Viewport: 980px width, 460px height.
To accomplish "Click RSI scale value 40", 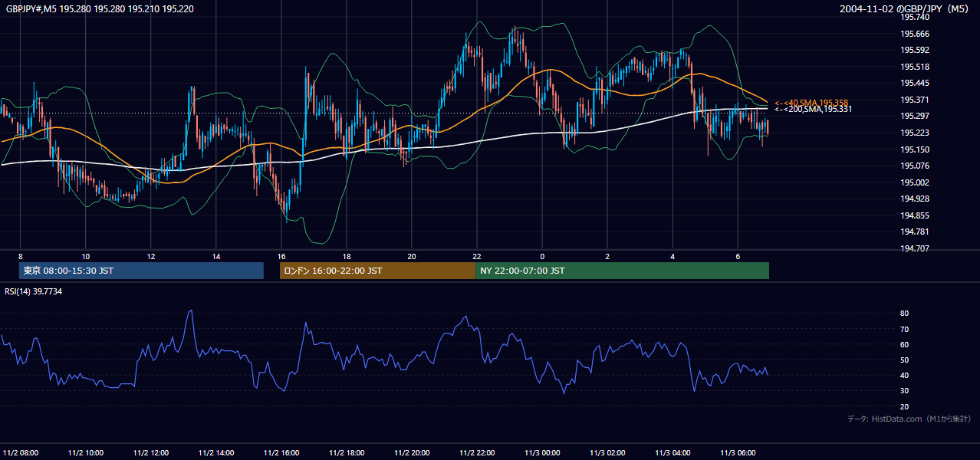I will [x=905, y=375].
